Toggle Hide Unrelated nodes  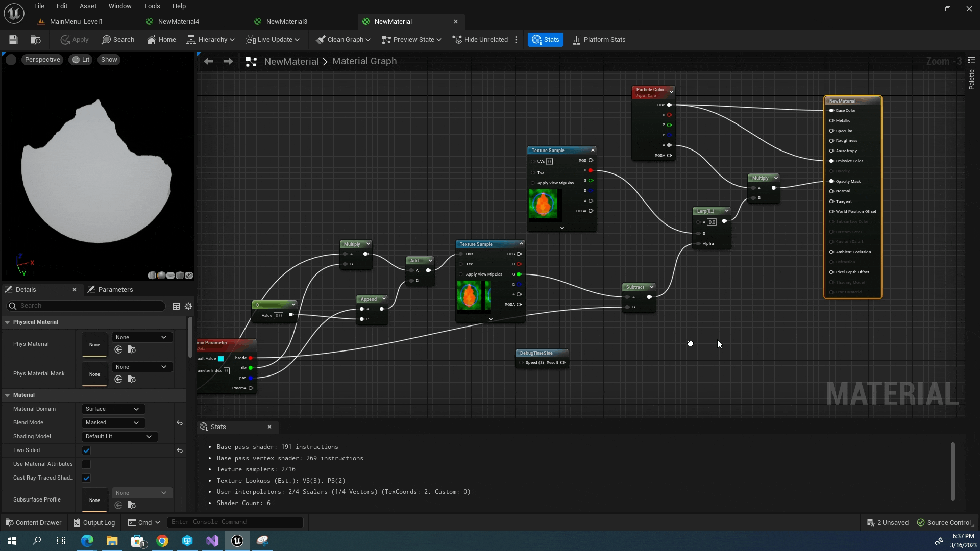pyautogui.click(x=480, y=39)
